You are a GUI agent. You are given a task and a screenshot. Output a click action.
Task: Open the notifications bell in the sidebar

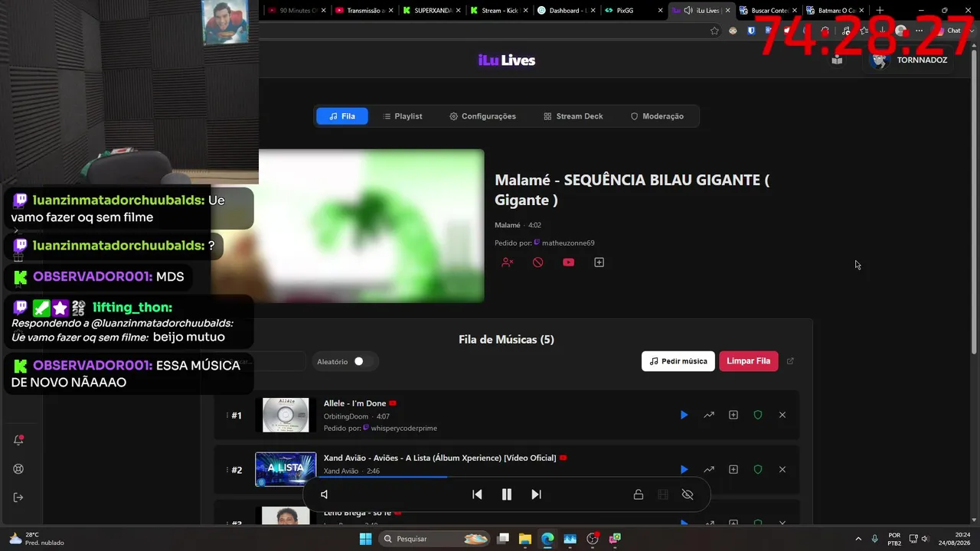coord(18,440)
